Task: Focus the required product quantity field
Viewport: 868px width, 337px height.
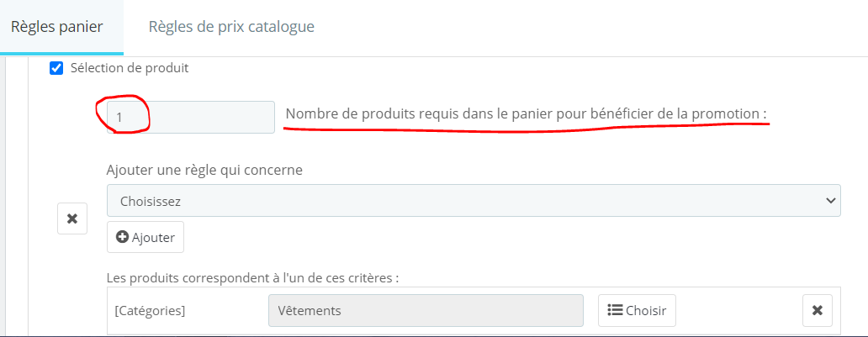Action: (190, 117)
